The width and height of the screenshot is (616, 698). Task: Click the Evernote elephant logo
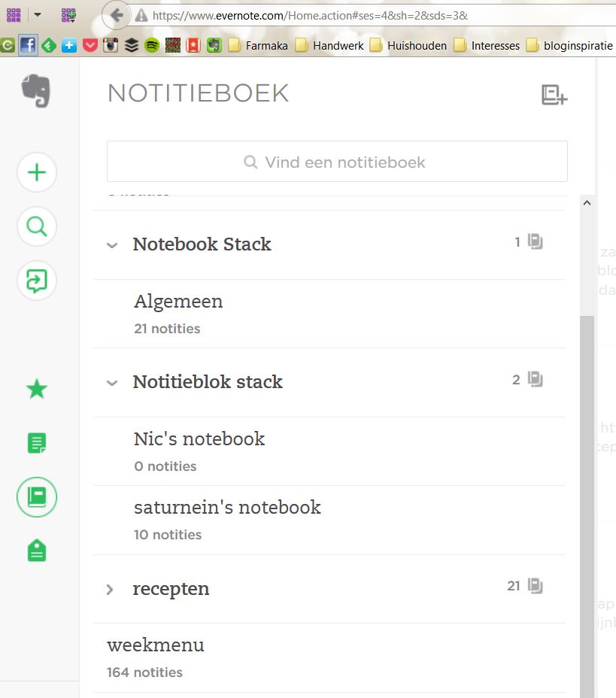click(x=36, y=90)
